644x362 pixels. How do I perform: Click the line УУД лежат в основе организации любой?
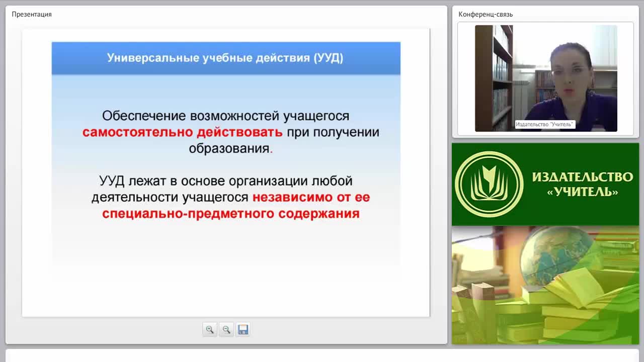[x=226, y=181]
